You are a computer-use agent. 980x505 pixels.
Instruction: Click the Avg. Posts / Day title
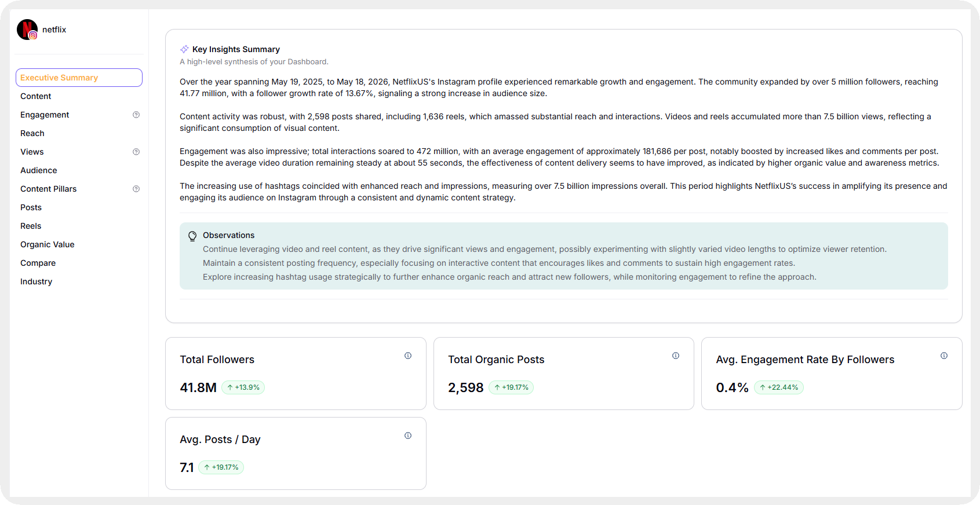pyautogui.click(x=220, y=440)
